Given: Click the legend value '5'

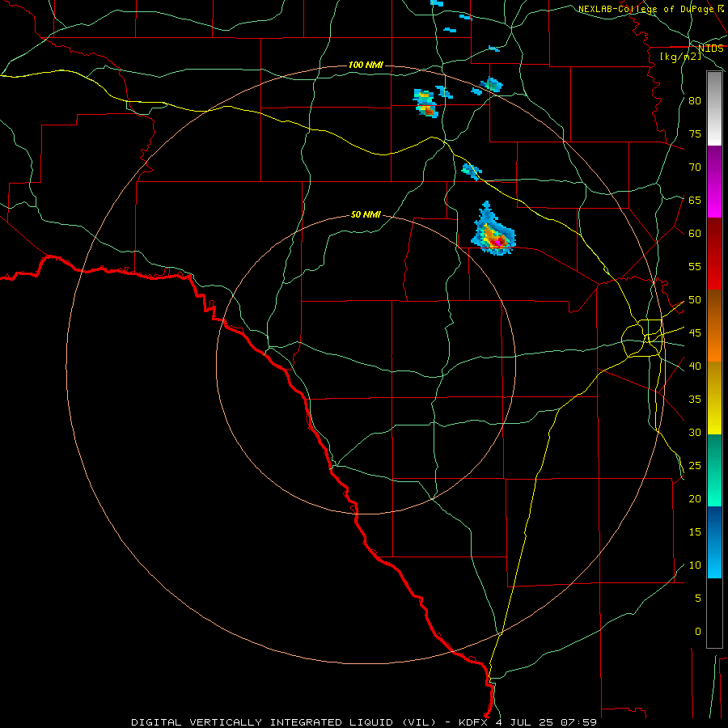Looking at the screenshot, I should [x=698, y=598].
